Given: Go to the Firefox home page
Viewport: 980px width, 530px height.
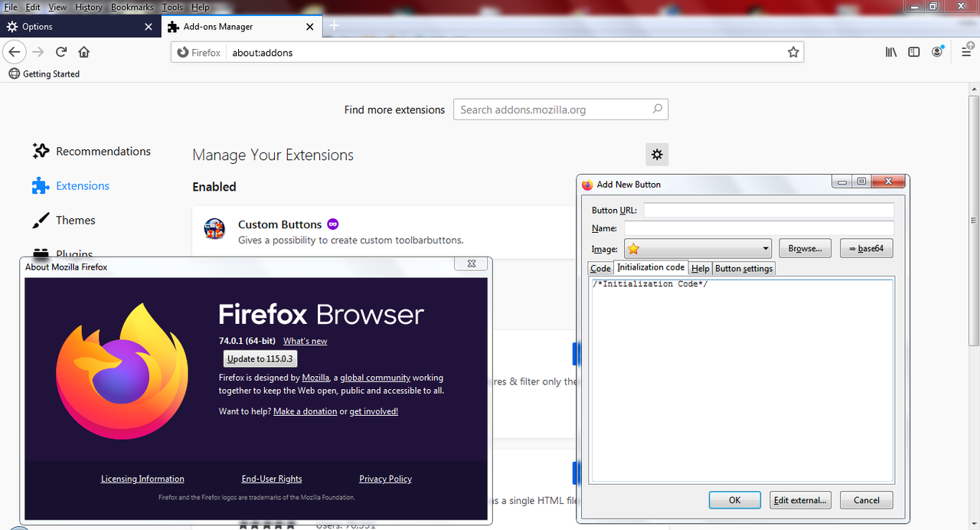Looking at the screenshot, I should click(x=84, y=52).
